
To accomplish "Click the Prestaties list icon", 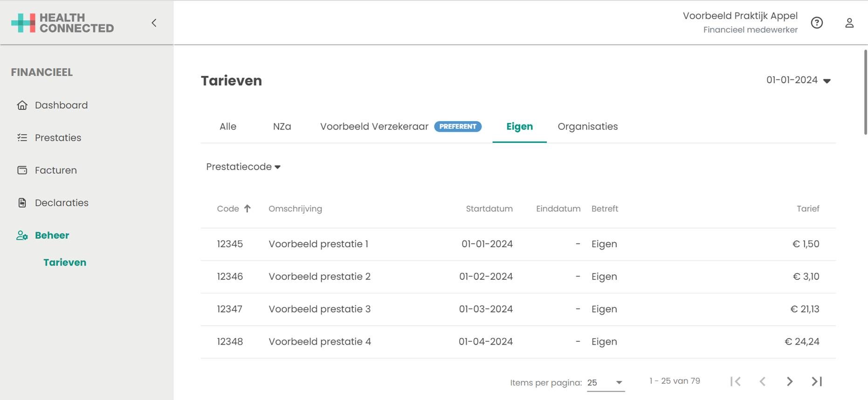I will point(22,138).
